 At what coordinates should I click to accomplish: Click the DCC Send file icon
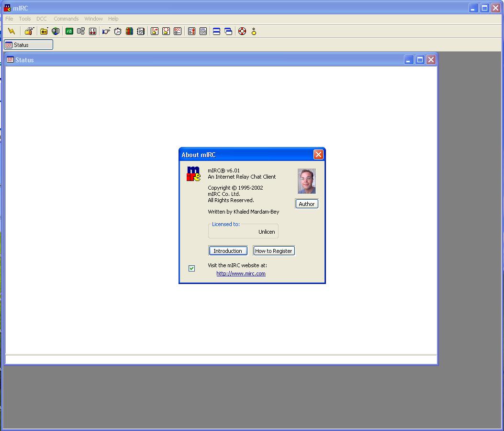pos(155,31)
